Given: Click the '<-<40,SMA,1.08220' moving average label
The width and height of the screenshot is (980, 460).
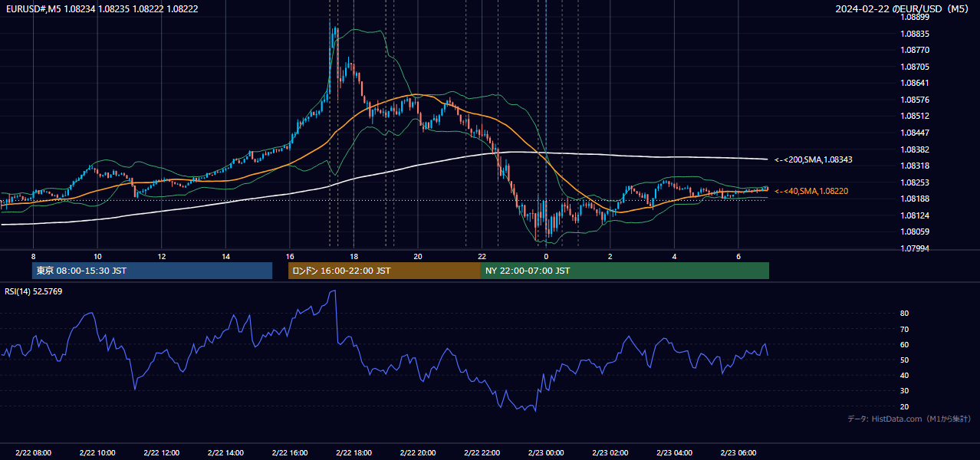Looking at the screenshot, I should (811, 191).
